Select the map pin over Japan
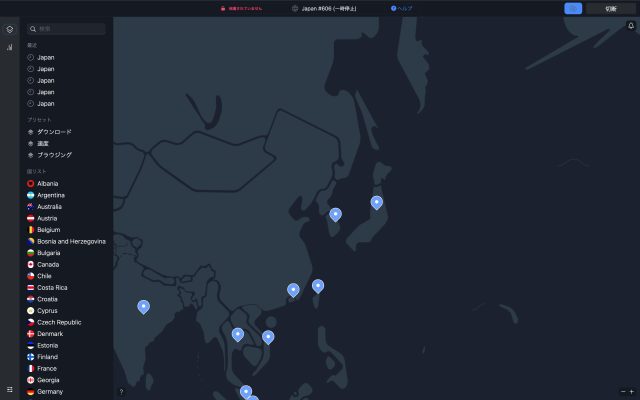This screenshot has width=640, height=400. (x=376, y=202)
